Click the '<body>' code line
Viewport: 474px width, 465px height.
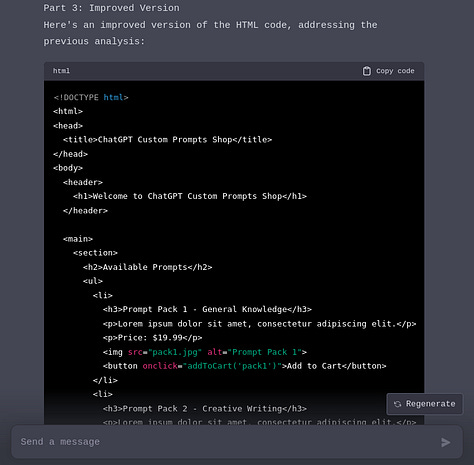tap(68, 168)
